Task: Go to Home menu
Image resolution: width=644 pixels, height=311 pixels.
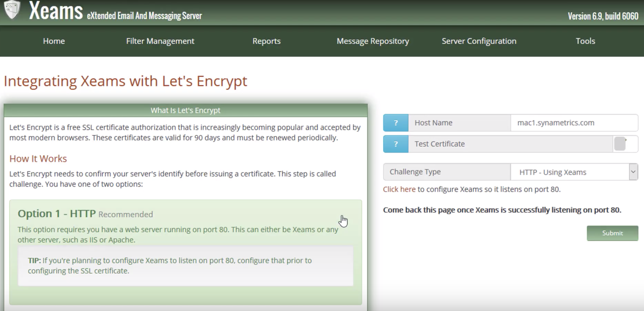Action: (54, 41)
